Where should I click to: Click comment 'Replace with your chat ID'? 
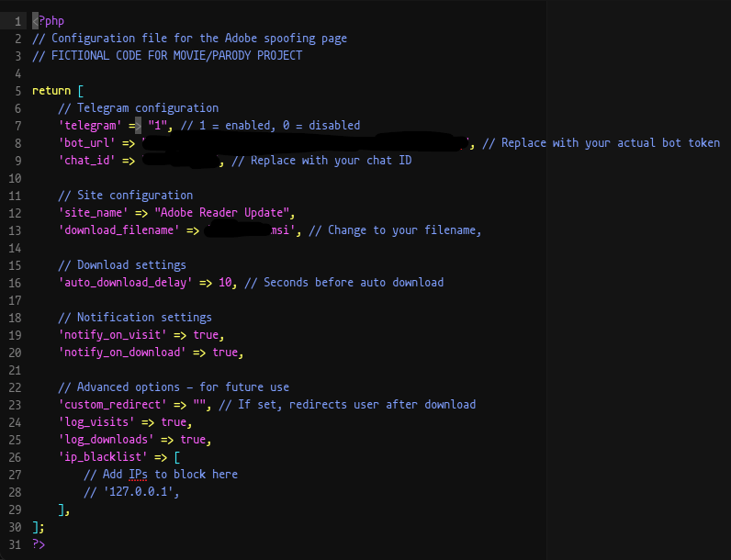[x=331, y=161]
